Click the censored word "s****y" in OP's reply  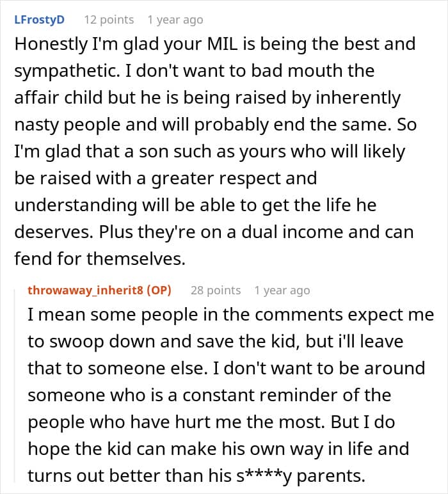[x=264, y=476]
